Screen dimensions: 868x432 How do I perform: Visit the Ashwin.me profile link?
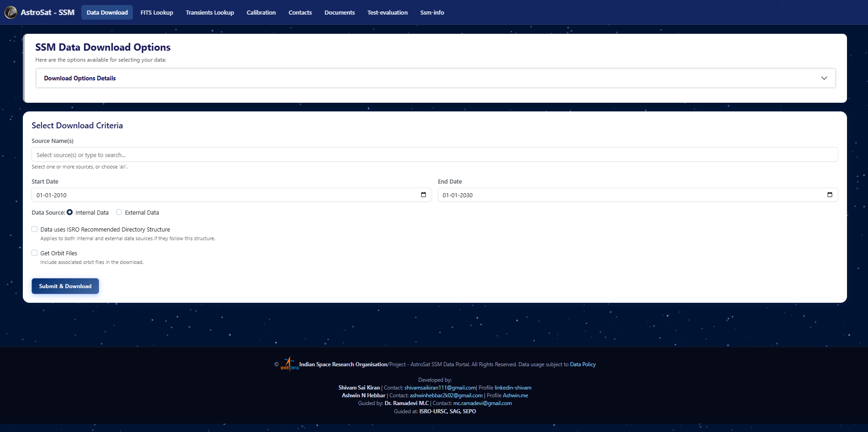pos(515,395)
